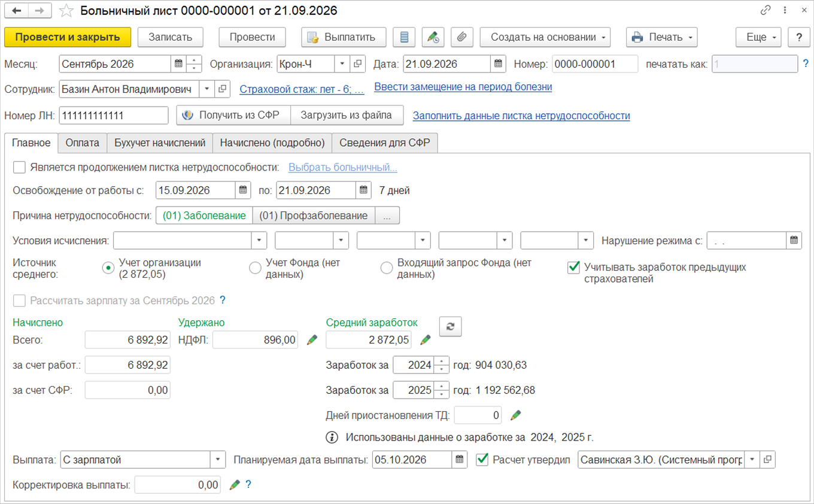Click into the Номер ЛН input field

[114, 116]
